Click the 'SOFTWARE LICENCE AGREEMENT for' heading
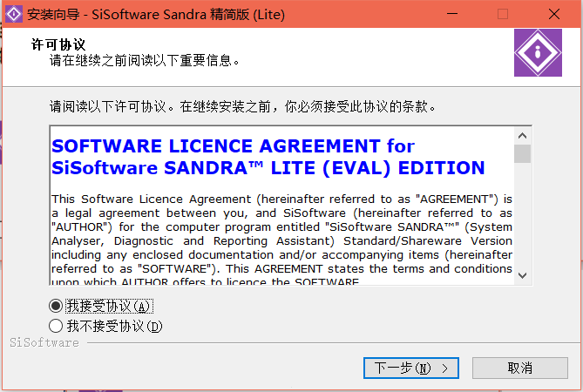583x392 pixels. point(233,145)
